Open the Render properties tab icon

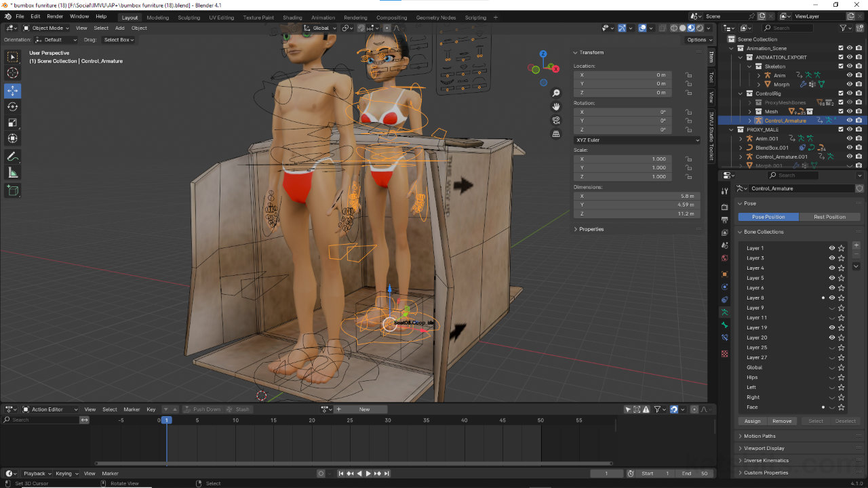pyautogui.click(x=725, y=207)
